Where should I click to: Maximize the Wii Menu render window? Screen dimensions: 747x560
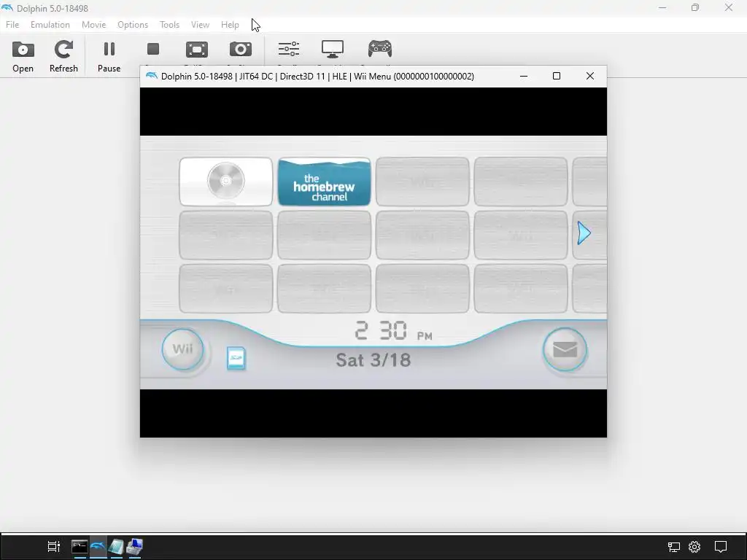[557, 76]
